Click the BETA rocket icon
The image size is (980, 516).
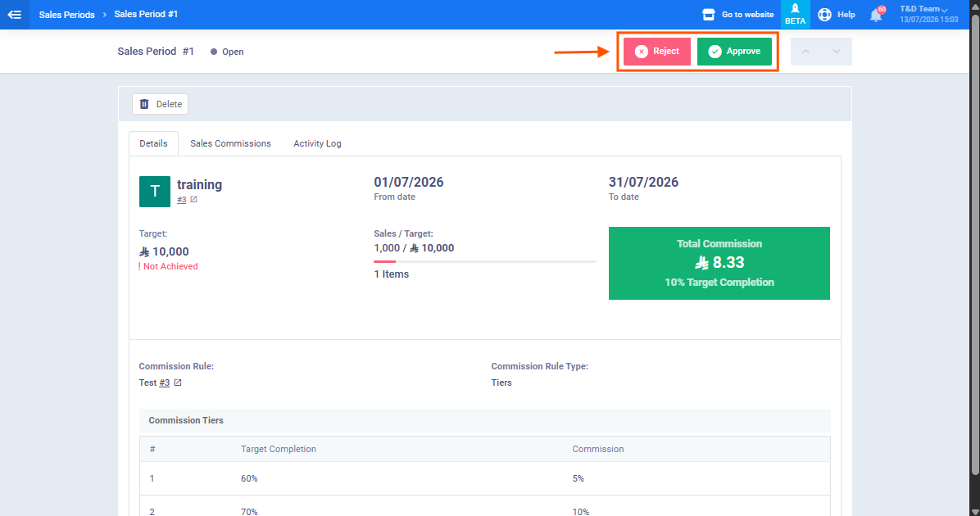tap(795, 9)
